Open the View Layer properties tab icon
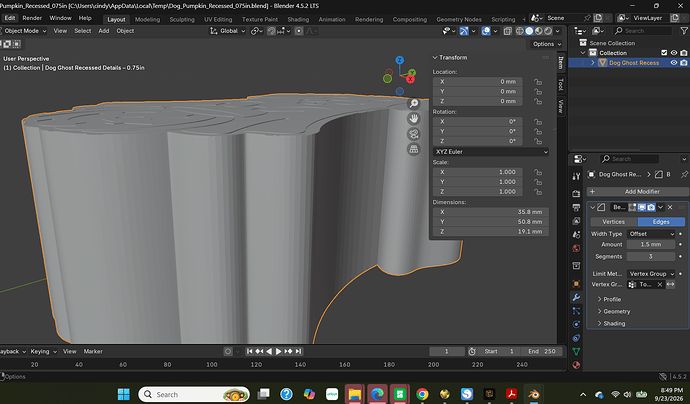 click(576, 221)
